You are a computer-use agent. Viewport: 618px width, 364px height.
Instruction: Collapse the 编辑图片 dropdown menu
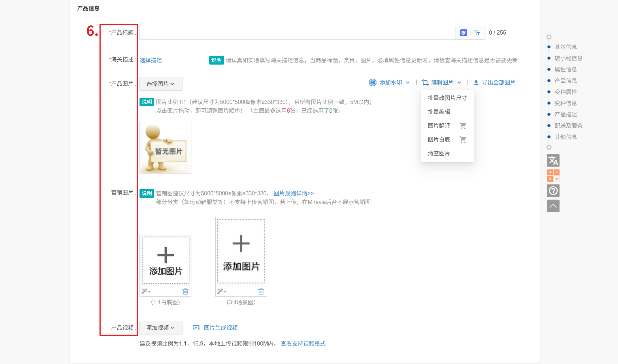pyautogui.click(x=442, y=83)
